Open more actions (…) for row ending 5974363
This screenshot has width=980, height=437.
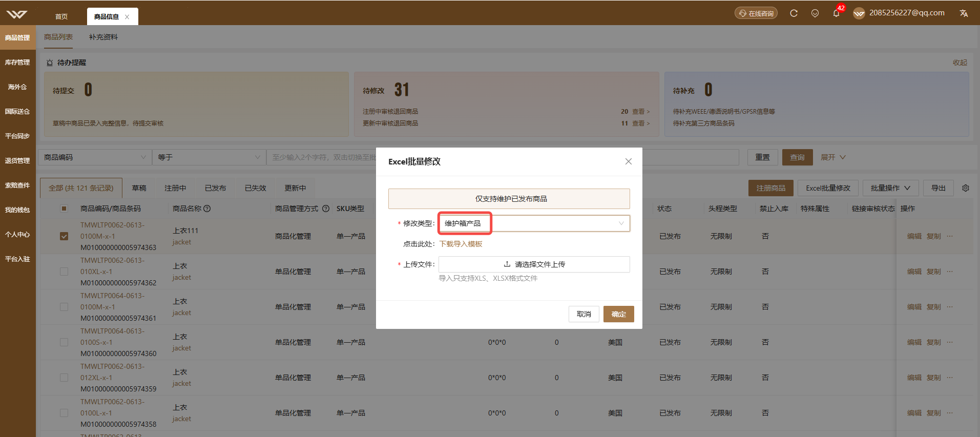[950, 236]
